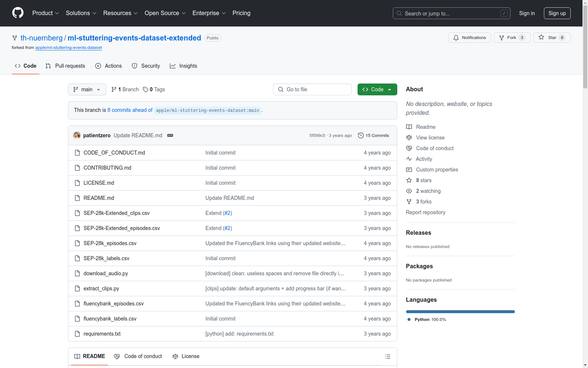This screenshot has width=588, height=368.
Task: Open the repository name ml-stuttering-events-dataset-extended
Action: (x=134, y=38)
